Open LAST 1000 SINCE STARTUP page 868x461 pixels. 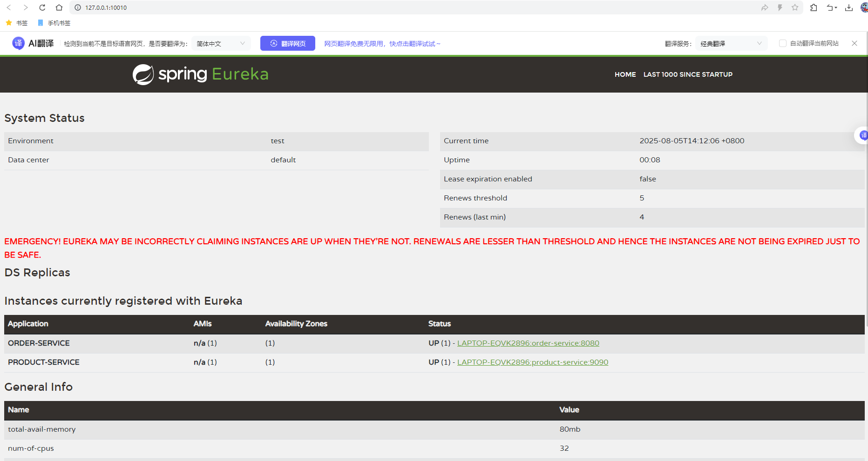click(688, 74)
